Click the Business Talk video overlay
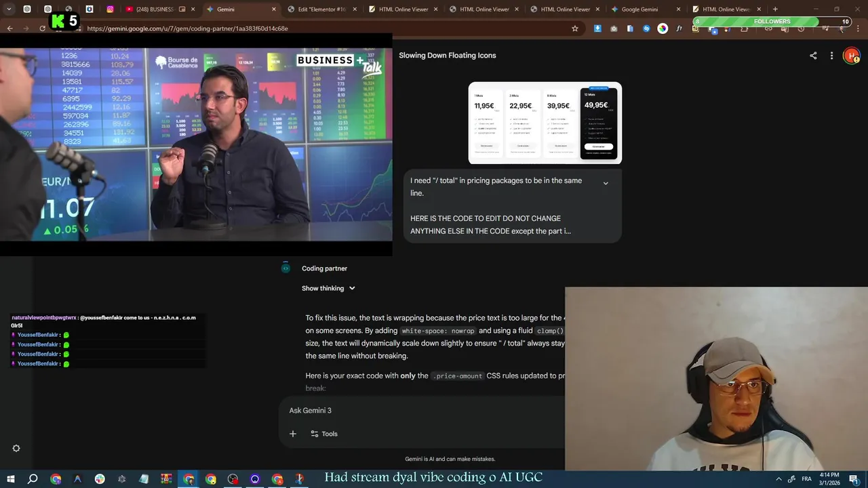The image size is (868, 488). 197,144
